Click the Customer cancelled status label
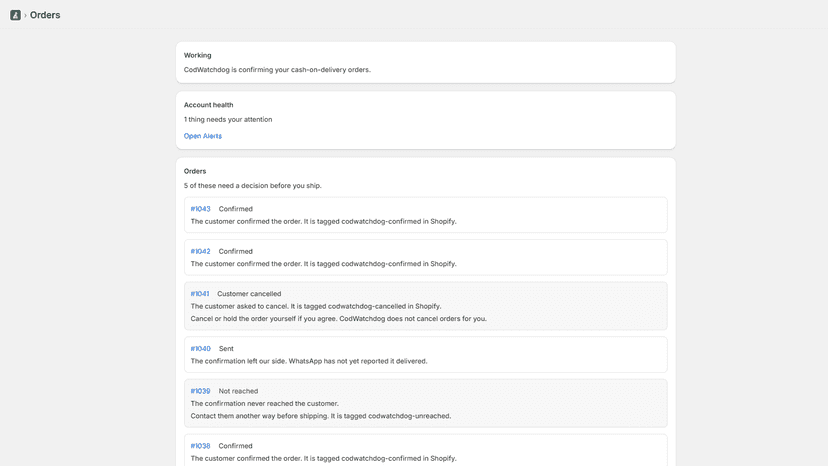Viewport: 828px width, 466px height. click(249, 293)
